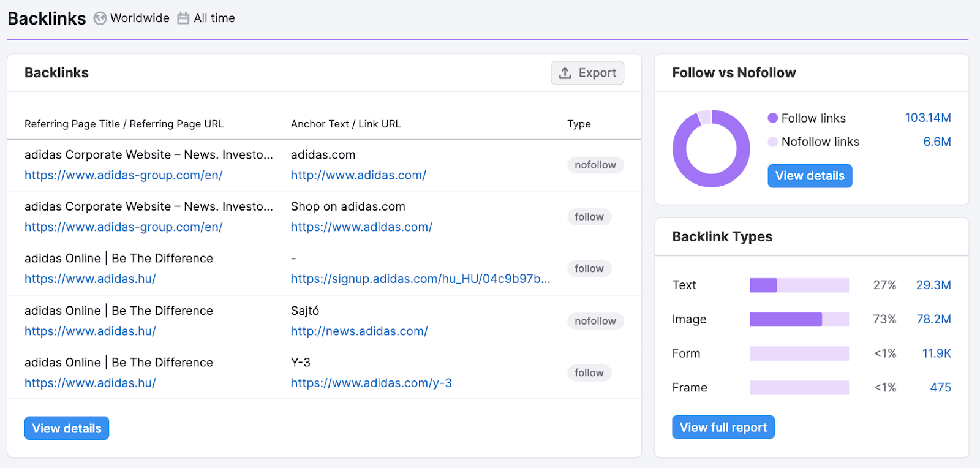This screenshot has width=980, height=468.
Task: Open adidas.hu link in the Sajtó row
Action: 90,331
